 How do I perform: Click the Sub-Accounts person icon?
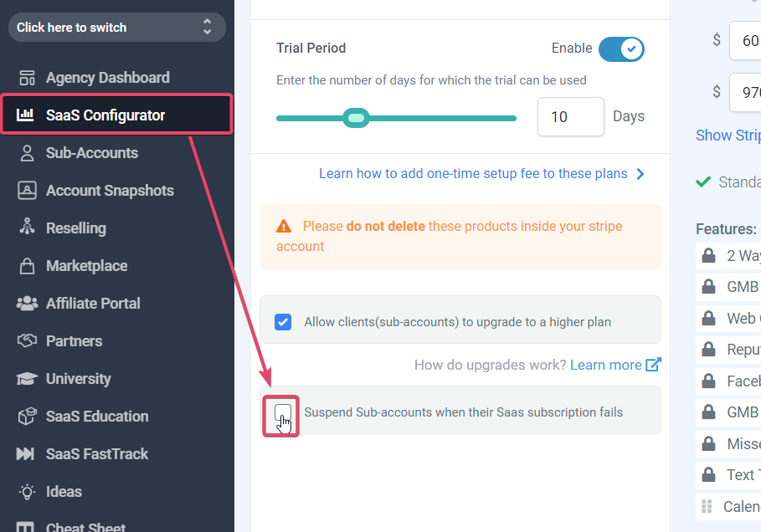point(27,153)
